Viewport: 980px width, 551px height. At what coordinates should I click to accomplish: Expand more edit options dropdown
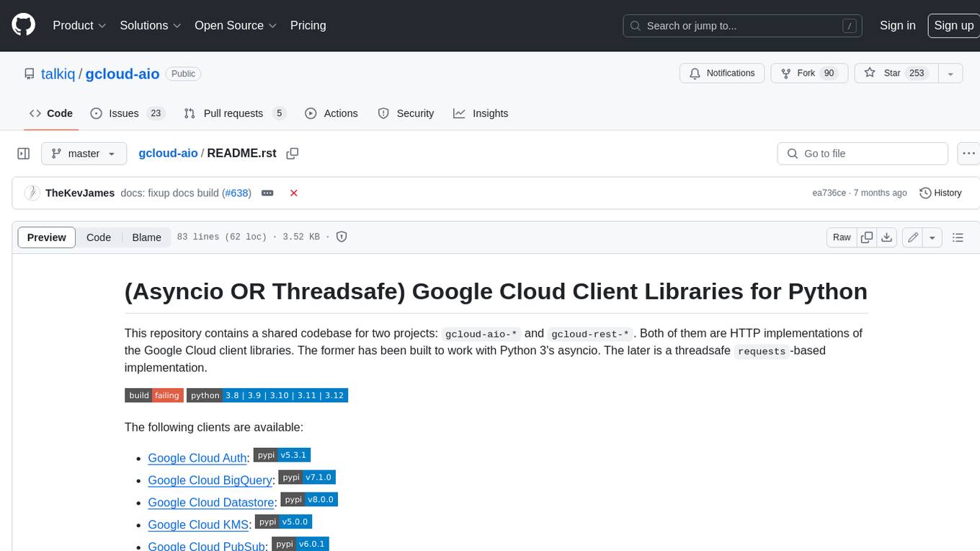coord(932,237)
